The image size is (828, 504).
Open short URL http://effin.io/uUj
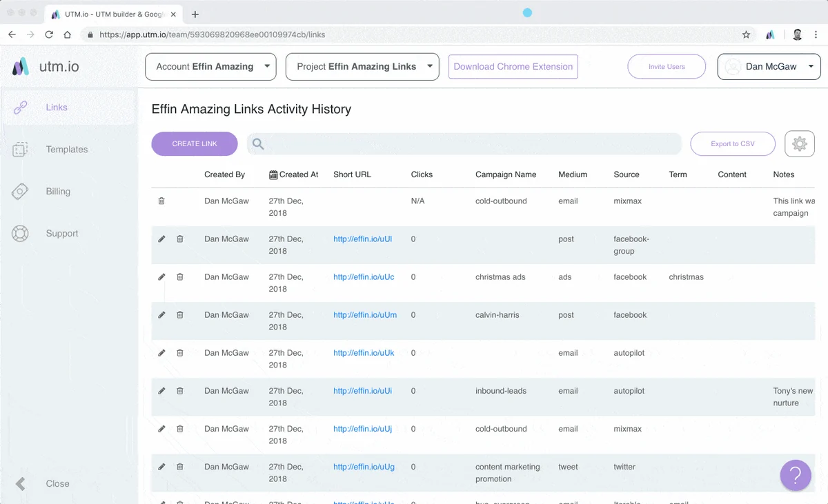(x=362, y=429)
